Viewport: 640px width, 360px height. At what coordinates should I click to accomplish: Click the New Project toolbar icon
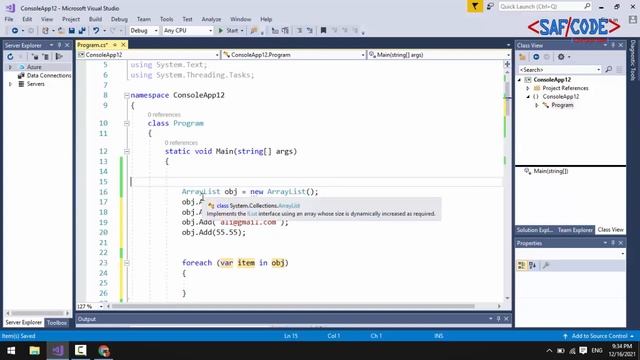(x=45, y=31)
